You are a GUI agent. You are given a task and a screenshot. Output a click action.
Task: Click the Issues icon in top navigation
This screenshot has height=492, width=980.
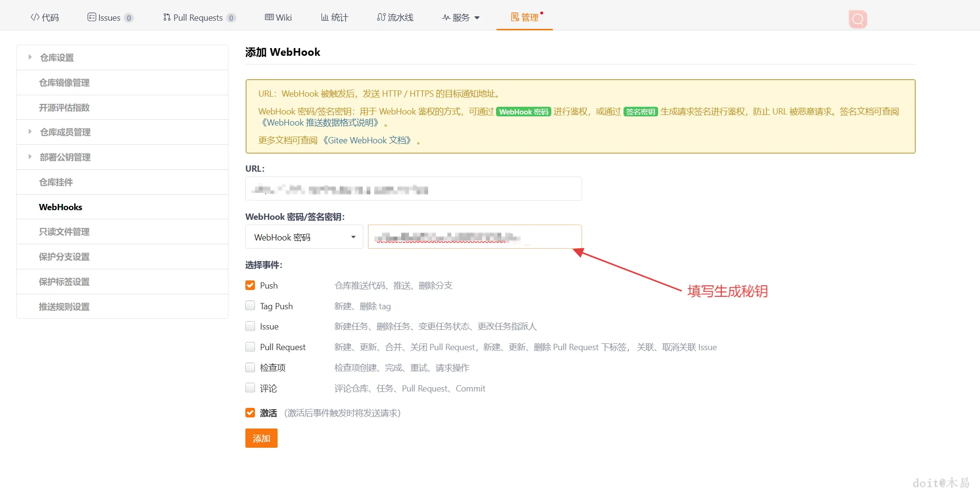coord(91,16)
